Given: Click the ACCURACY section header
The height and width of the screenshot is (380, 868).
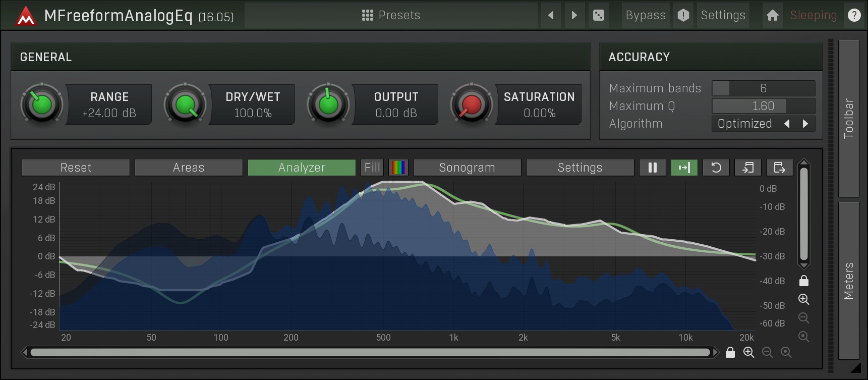Looking at the screenshot, I should coord(711,57).
